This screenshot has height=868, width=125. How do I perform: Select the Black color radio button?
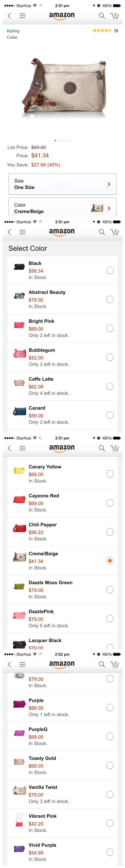point(110,270)
